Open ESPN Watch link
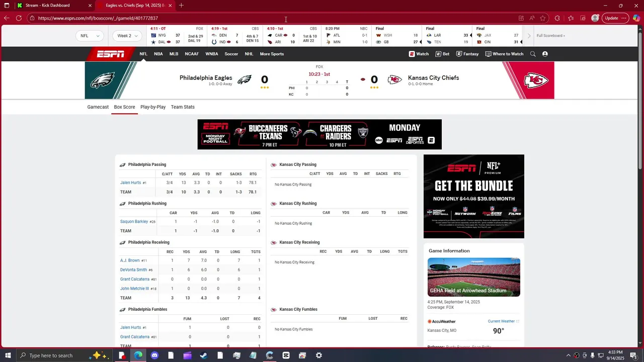 pyautogui.click(x=419, y=54)
